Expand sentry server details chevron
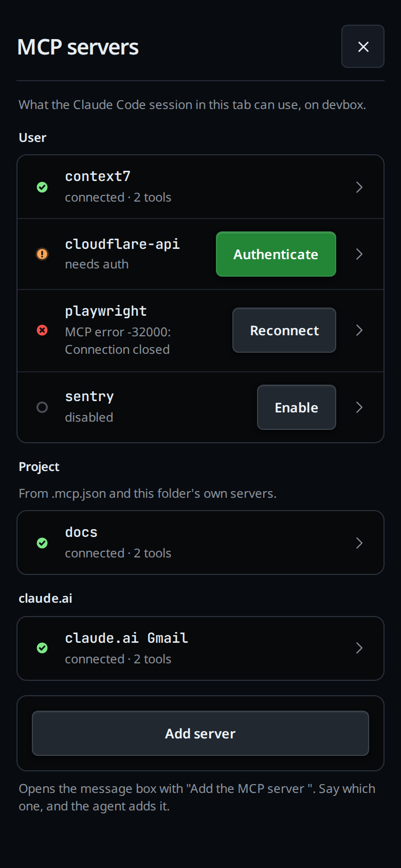The image size is (401, 868). pos(359,407)
